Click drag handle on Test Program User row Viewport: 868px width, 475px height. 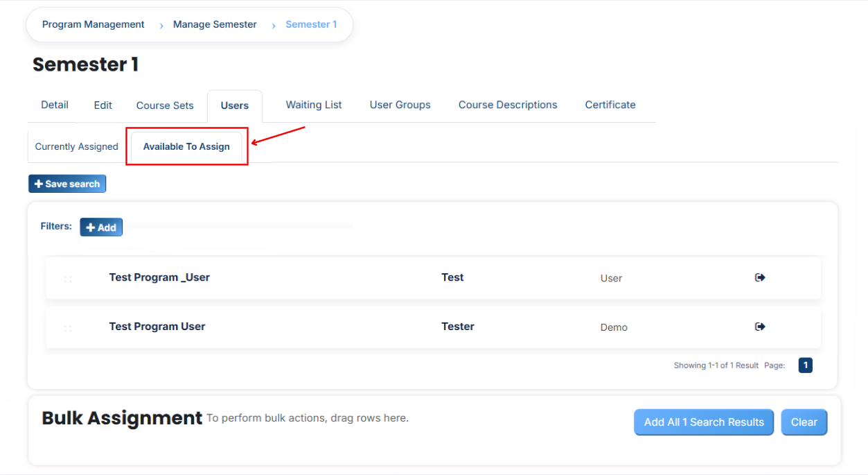[x=68, y=328]
